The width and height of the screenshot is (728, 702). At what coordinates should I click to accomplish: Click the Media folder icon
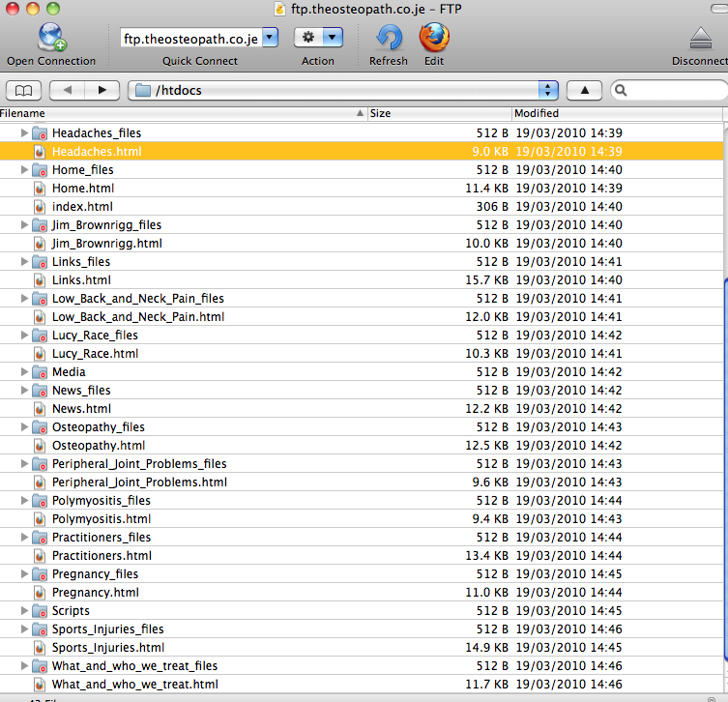(40, 372)
